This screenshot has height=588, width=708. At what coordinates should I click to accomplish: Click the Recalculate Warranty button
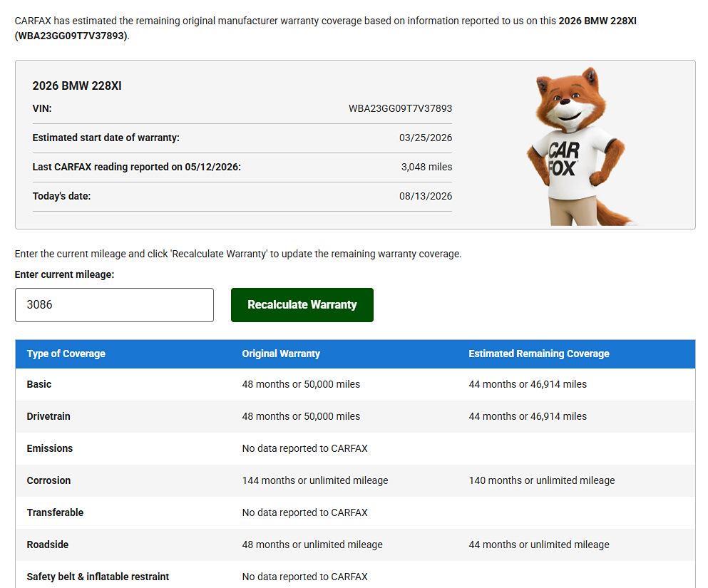(302, 305)
